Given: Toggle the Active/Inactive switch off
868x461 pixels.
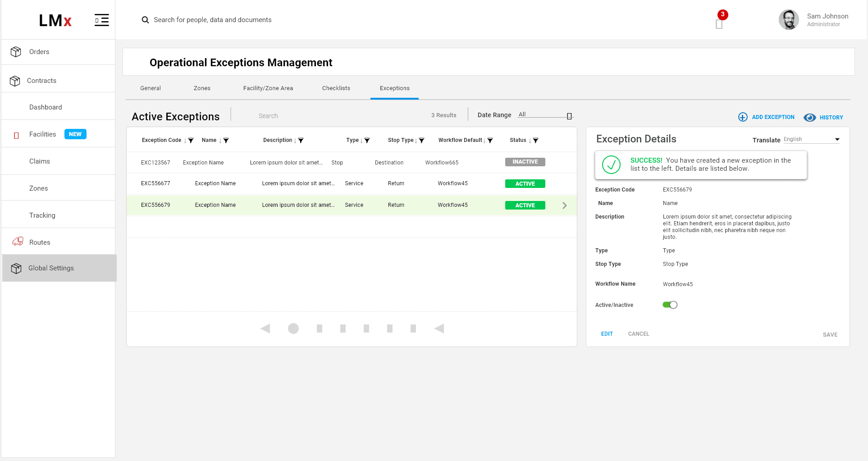Looking at the screenshot, I should 670,305.
